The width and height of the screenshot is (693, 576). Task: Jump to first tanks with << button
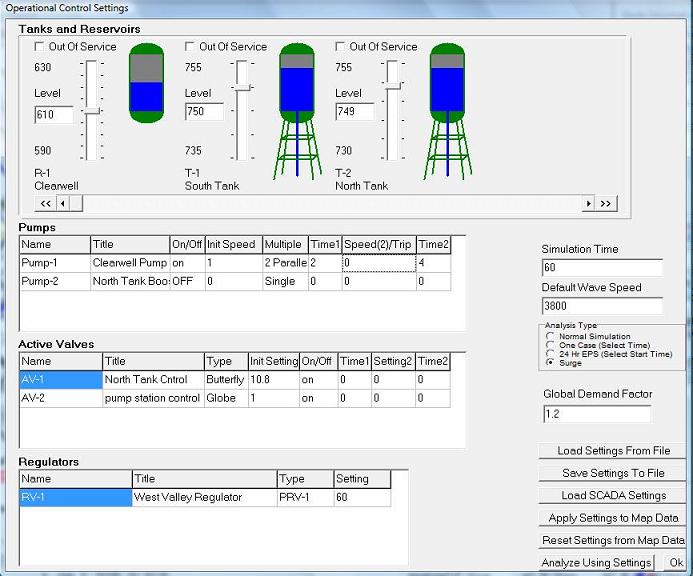46,204
